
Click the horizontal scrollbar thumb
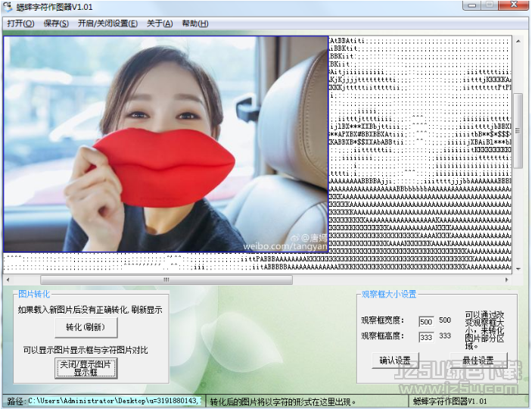tap(166, 280)
